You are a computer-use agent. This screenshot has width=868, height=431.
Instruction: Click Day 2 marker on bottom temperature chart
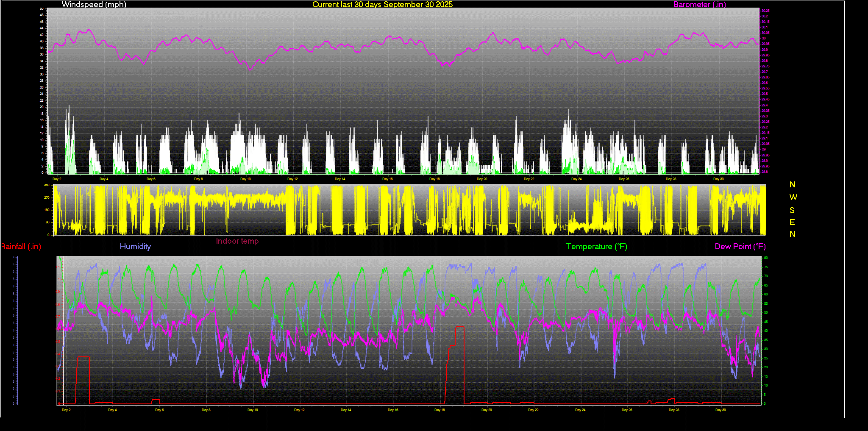(x=66, y=410)
